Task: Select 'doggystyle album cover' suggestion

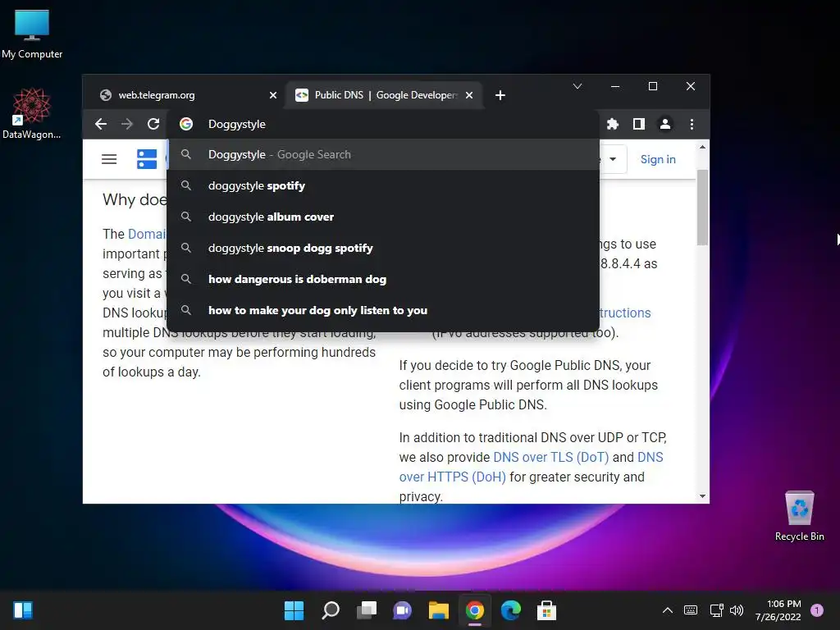Action: pos(383,217)
